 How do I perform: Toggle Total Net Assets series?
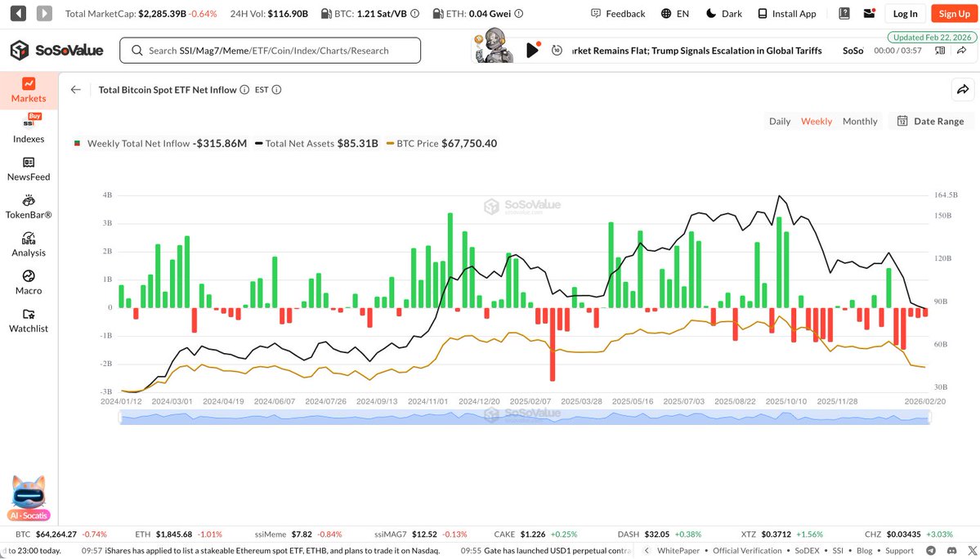(316, 143)
